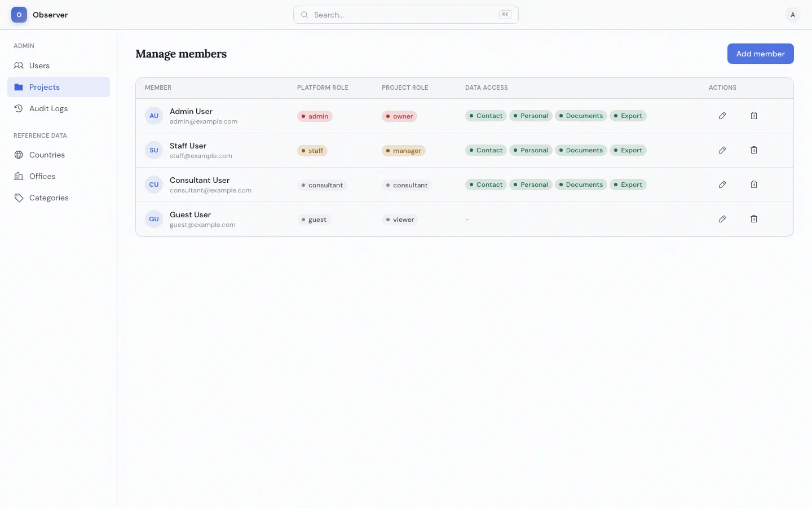Viewport: 812px width, 508px height.
Task: Click the search magnifier icon
Action: tap(304, 15)
